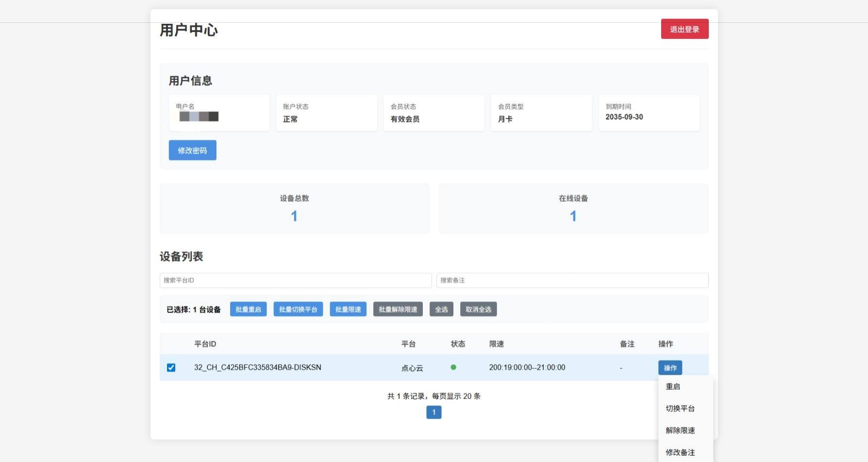Screen dimensions: 868x462
Task: Click page number 1 in pagination
Action: [434, 412]
